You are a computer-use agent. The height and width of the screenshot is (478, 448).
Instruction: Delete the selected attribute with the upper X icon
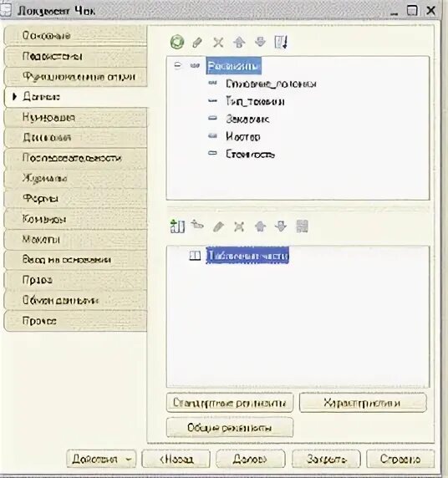218,43
